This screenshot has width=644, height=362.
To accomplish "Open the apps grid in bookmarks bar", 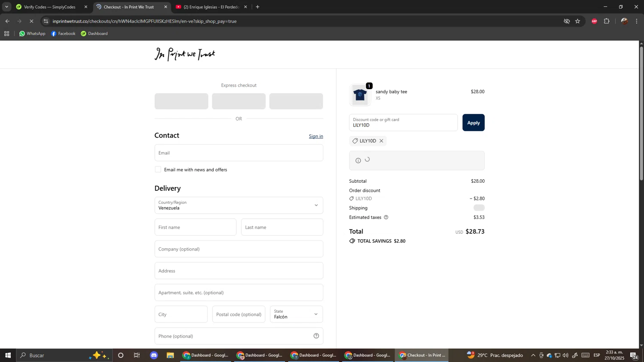I will [6, 33].
